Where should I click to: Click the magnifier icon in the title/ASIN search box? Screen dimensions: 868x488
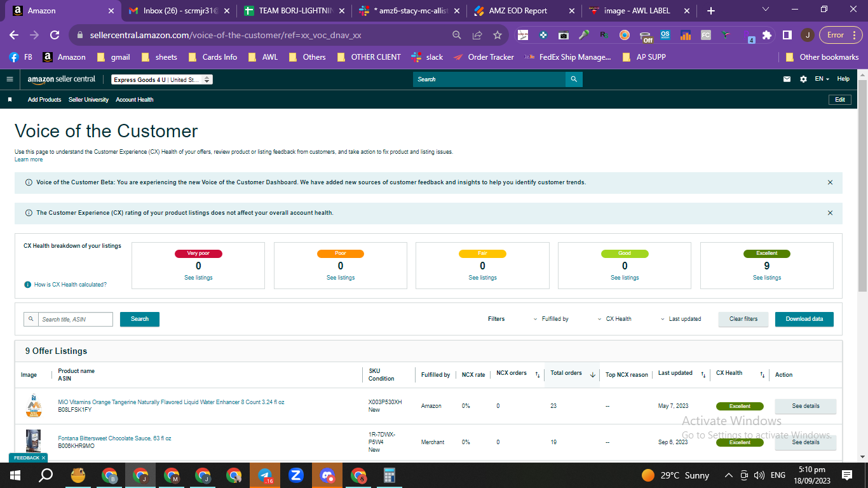(x=31, y=319)
